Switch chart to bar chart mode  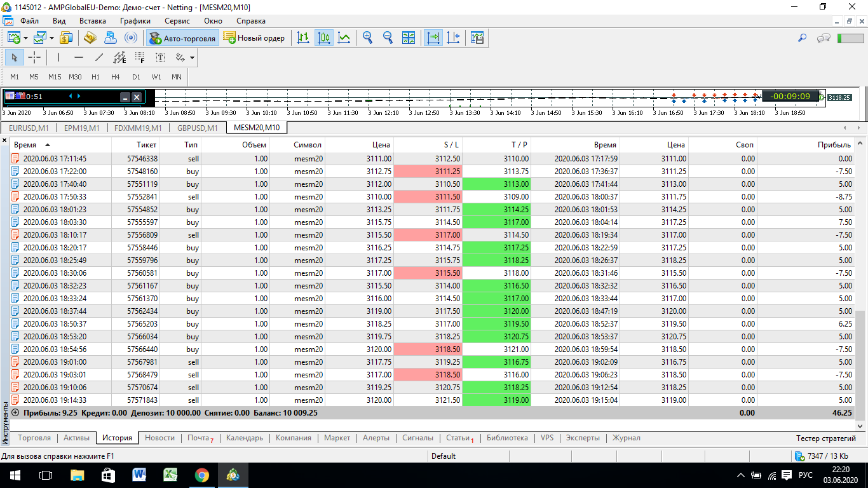304,38
